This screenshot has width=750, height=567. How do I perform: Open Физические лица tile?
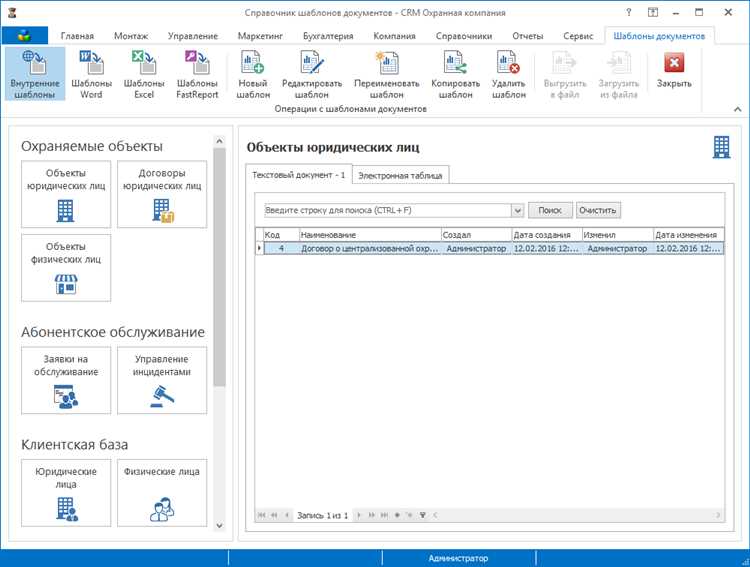[x=162, y=493]
